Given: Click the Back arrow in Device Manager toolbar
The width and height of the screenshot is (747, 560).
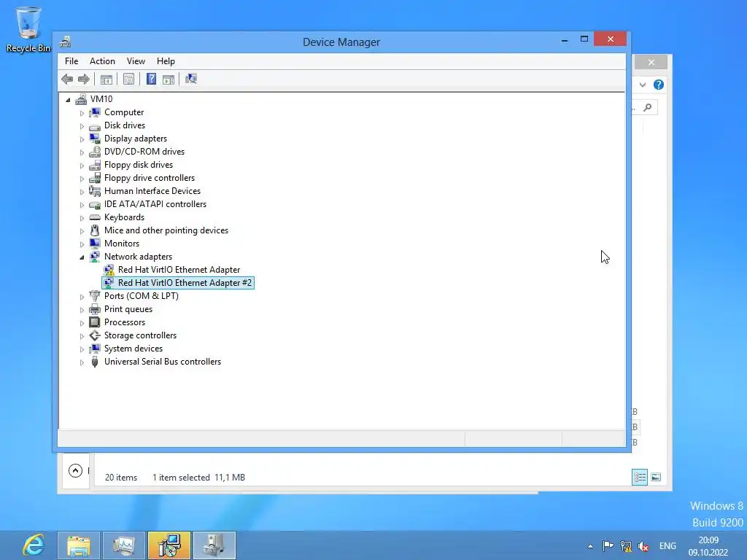Looking at the screenshot, I should click(67, 79).
